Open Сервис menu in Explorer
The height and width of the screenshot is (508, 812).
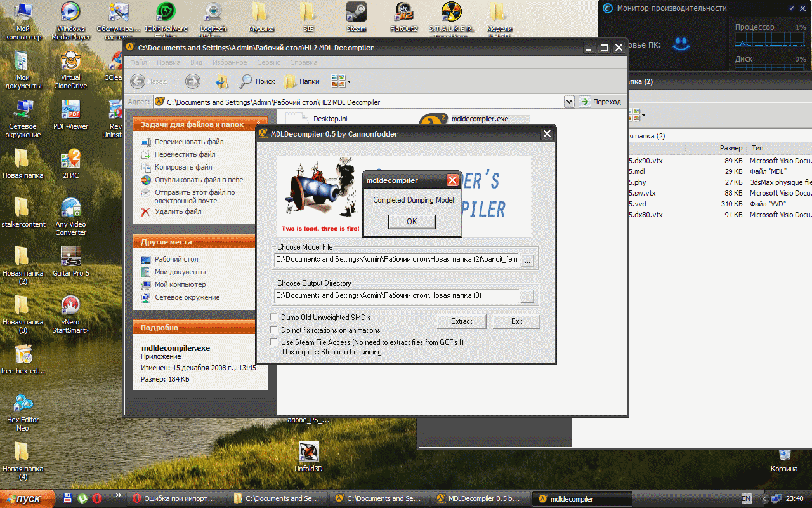(268, 62)
